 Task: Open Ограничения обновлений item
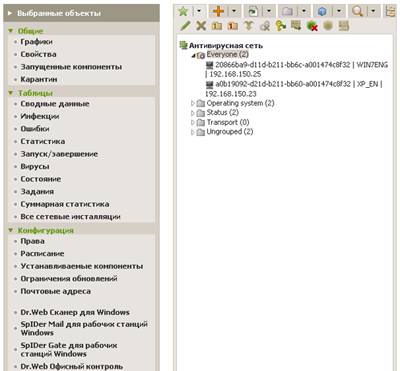point(69,279)
